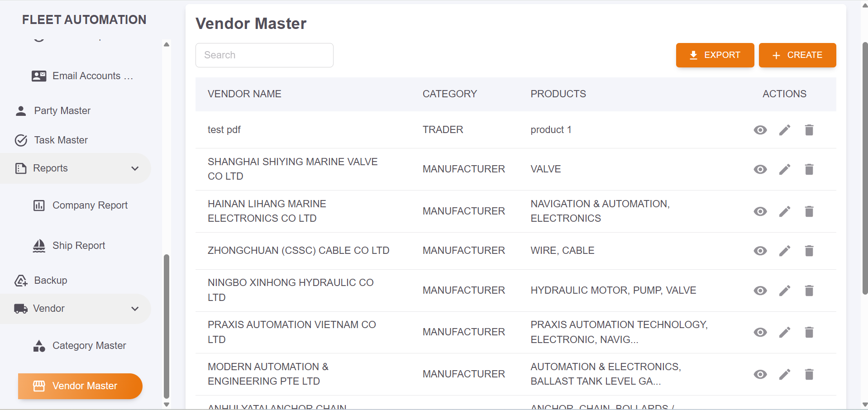Image resolution: width=868 pixels, height=410 pixels.
Task: Click inside the Search field
Action: (x=264, y=55)
